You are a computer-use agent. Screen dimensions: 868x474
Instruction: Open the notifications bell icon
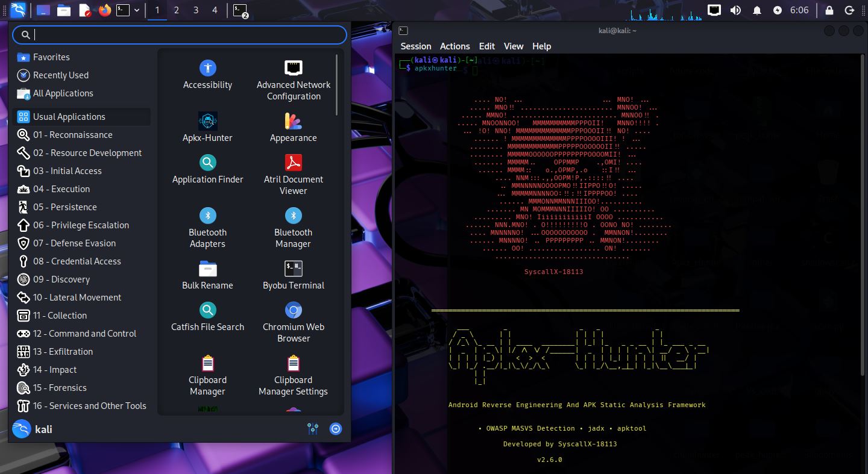pos(757,10)
